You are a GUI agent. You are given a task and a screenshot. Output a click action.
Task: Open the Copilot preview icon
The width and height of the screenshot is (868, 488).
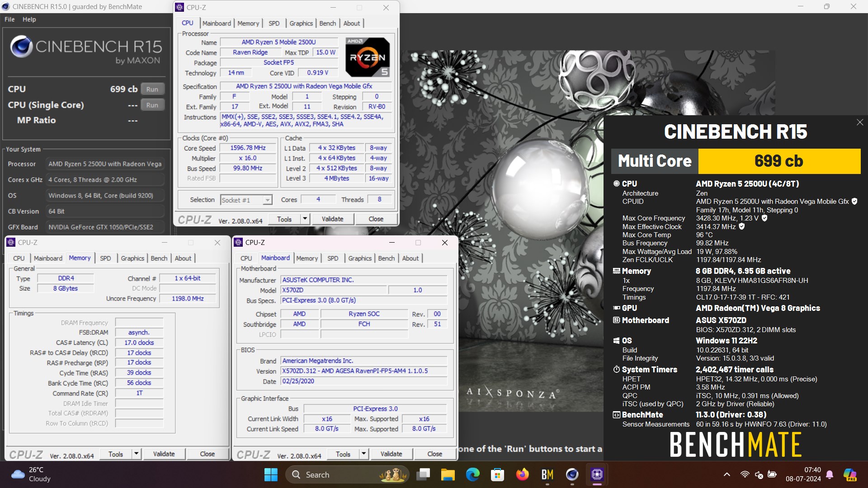pos(850,474)
